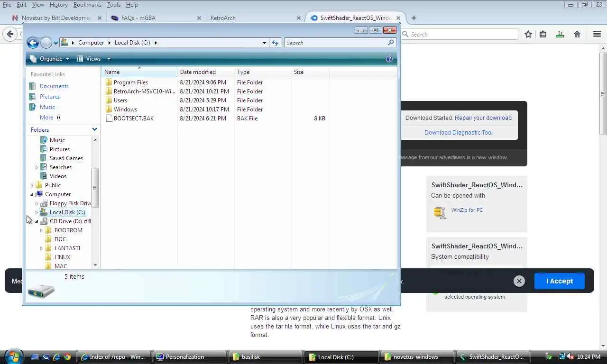
Task: Open the address bar history dropdown
Action: pos(264,43)
